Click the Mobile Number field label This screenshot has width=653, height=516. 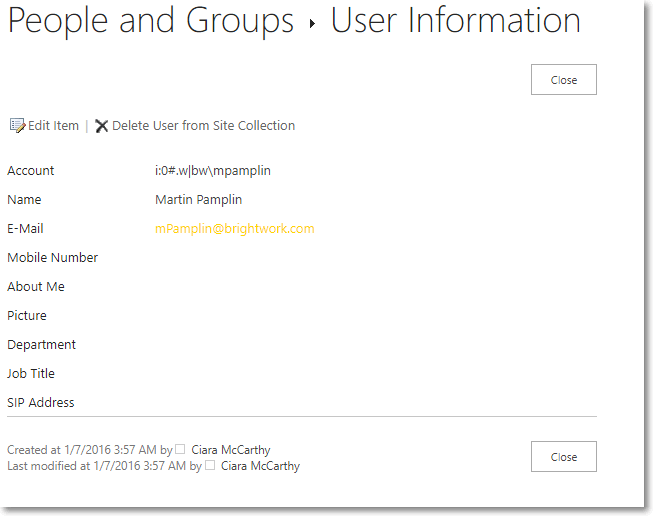click(52, 258)
